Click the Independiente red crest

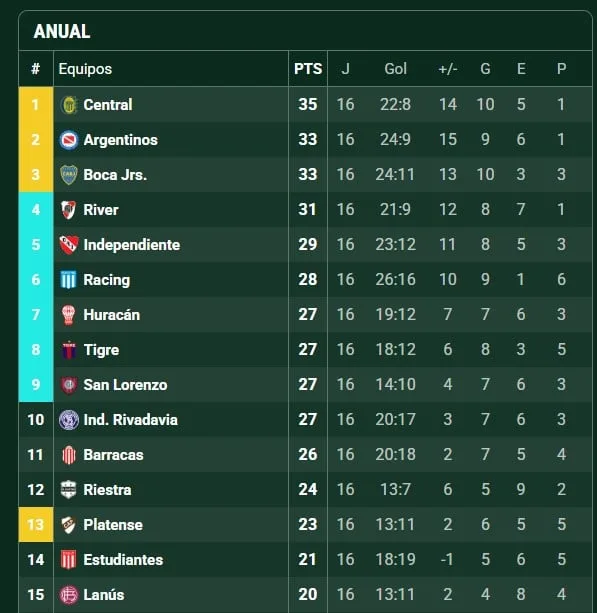pyautogui.click(x=69, y=245)
